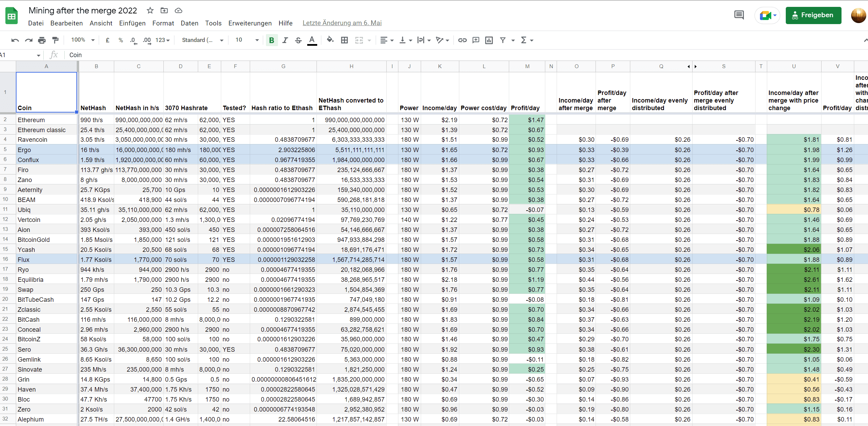Click the redo icon
Viewport: 868px width, 426px height.
point(29,40)
